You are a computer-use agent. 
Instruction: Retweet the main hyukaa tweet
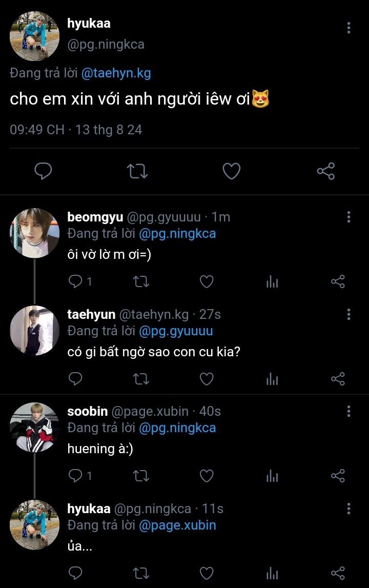click(x=137, y=171)
